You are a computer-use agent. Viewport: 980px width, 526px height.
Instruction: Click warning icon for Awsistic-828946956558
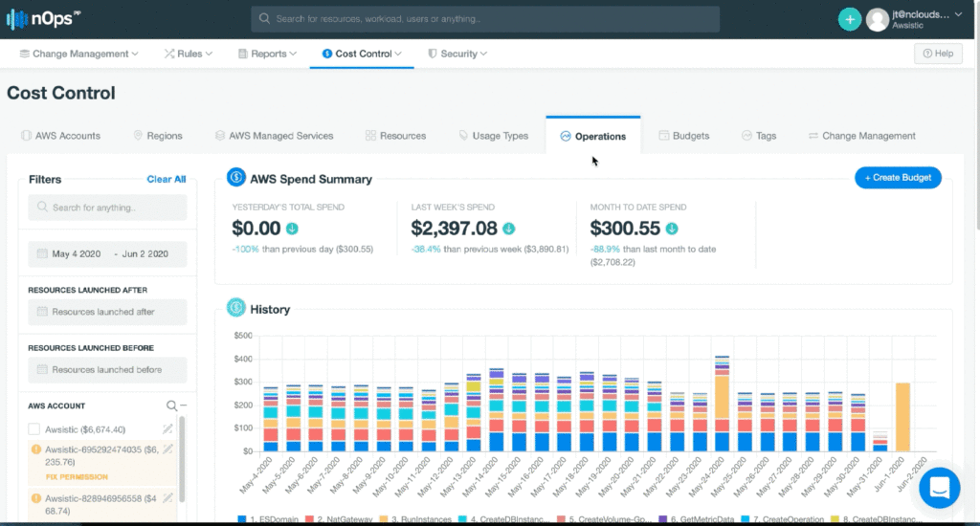[35, 498]
